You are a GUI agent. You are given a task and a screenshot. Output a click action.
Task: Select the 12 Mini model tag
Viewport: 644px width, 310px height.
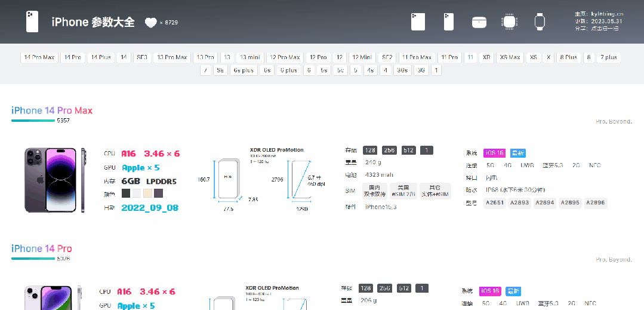(x=362, y=57)
